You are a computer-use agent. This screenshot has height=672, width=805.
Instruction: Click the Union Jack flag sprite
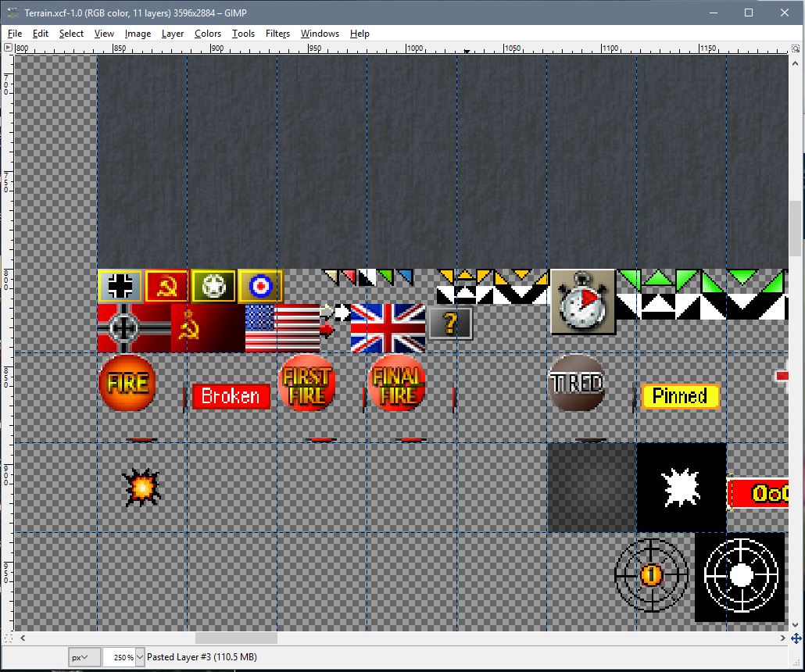[388, 328]
